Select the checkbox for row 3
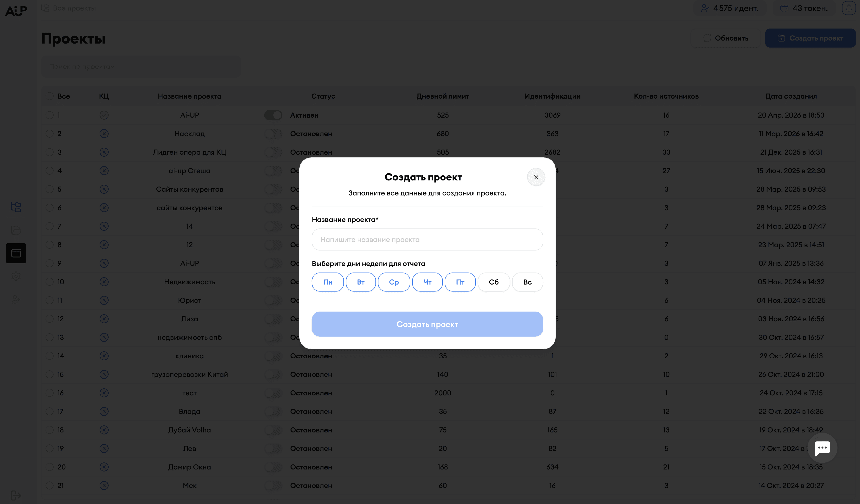The image size is (860, 504). click(50, 152)
